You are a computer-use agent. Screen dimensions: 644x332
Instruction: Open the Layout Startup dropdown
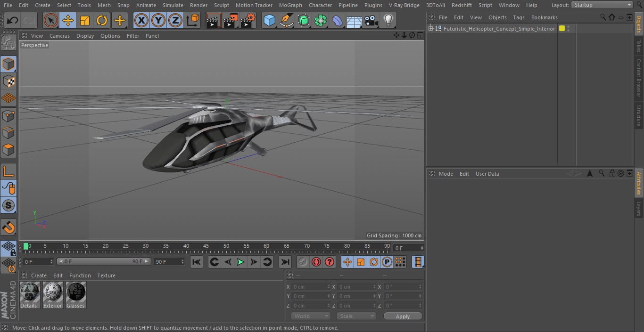[602, 5]
